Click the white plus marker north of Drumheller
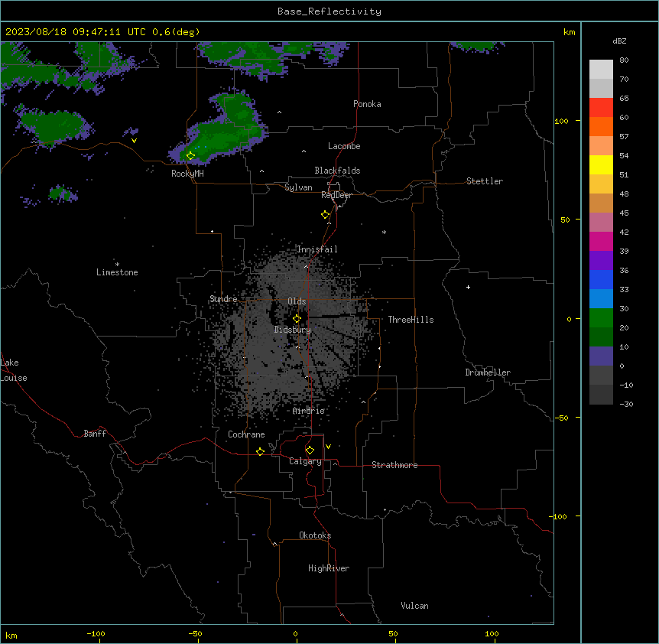This screenshot has height=644, width=659. (x=468, y=287)
